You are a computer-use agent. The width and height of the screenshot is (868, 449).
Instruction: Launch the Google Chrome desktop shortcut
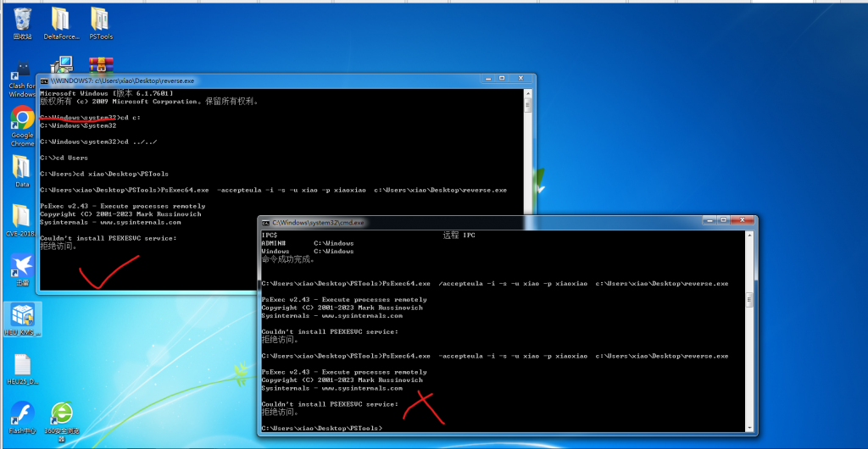point(23,126)
